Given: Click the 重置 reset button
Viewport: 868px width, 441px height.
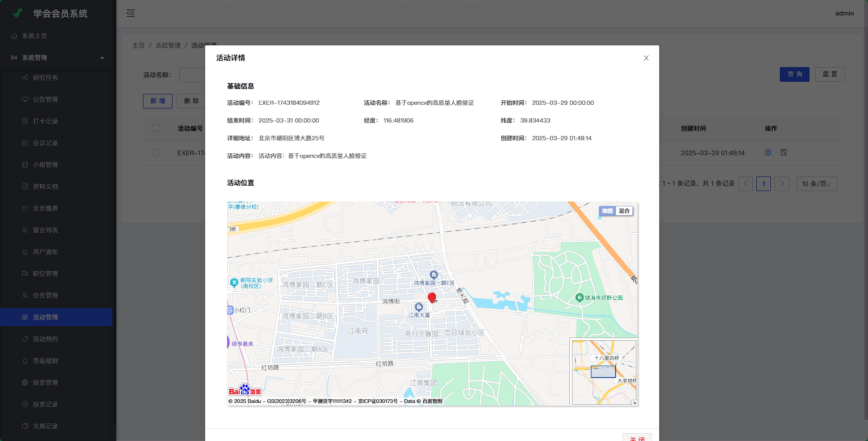Looking at the screenshot, I should pos(830,74).
